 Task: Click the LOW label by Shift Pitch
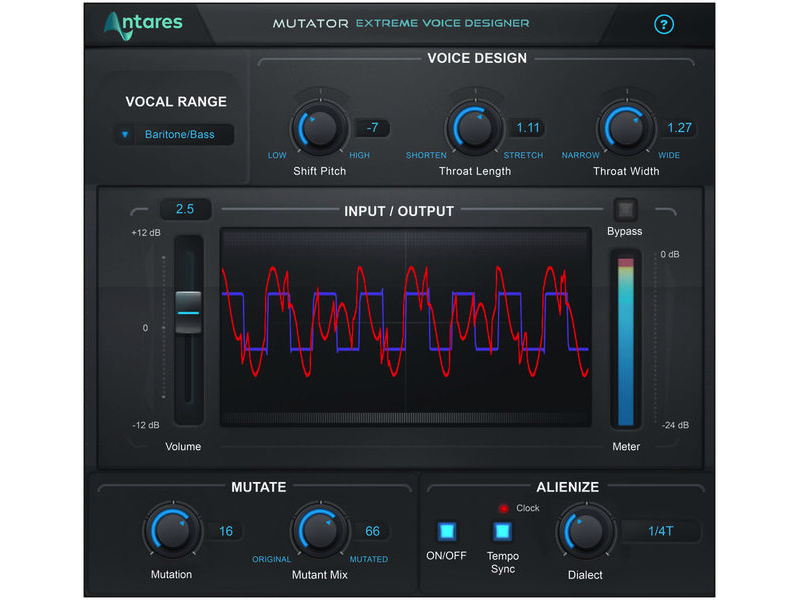(x=277, y=155)
